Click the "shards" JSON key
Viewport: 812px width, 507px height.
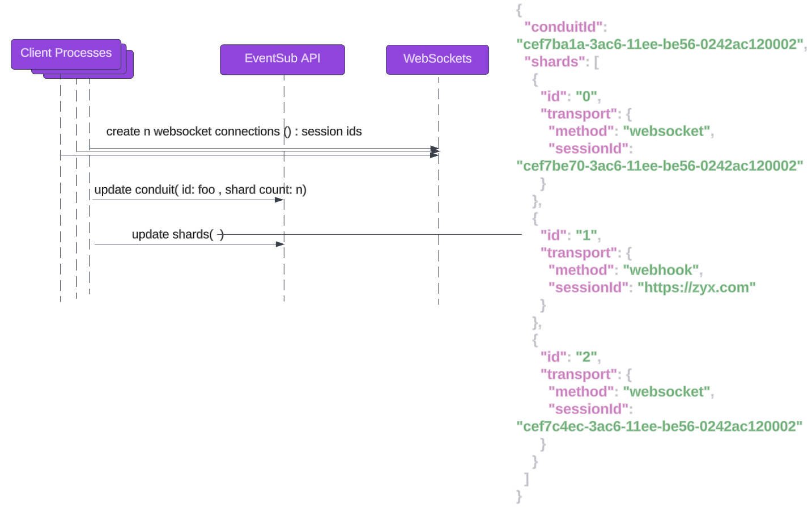[x=555, y=61]
